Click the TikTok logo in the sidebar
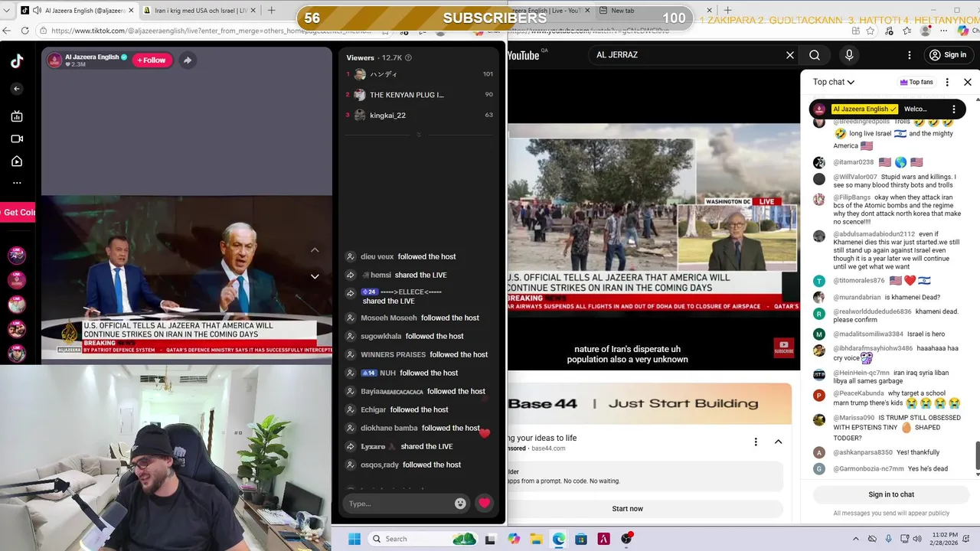Screen dimensions: 980x551 [x=17, y=62]
